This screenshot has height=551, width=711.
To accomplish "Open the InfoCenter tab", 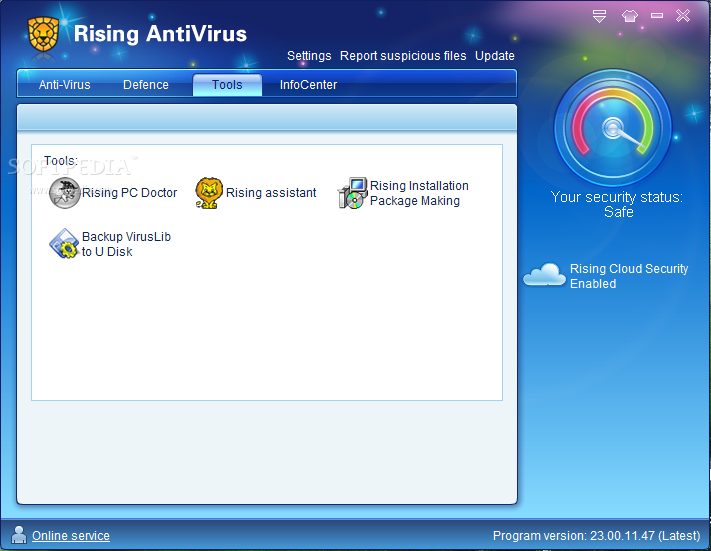I will point(308,85).
